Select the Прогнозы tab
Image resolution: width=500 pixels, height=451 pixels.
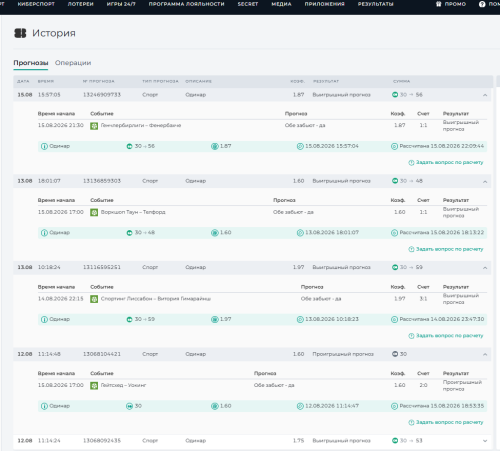tap(31, 63)
